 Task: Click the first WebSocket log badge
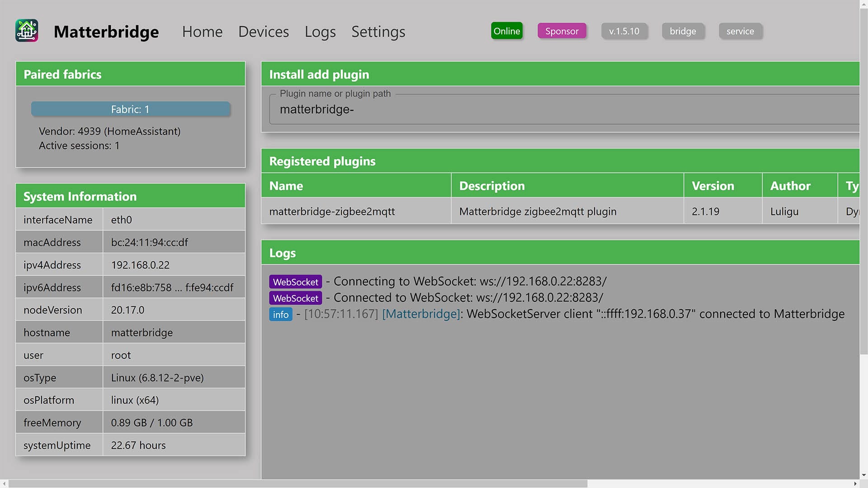(295, 282)
